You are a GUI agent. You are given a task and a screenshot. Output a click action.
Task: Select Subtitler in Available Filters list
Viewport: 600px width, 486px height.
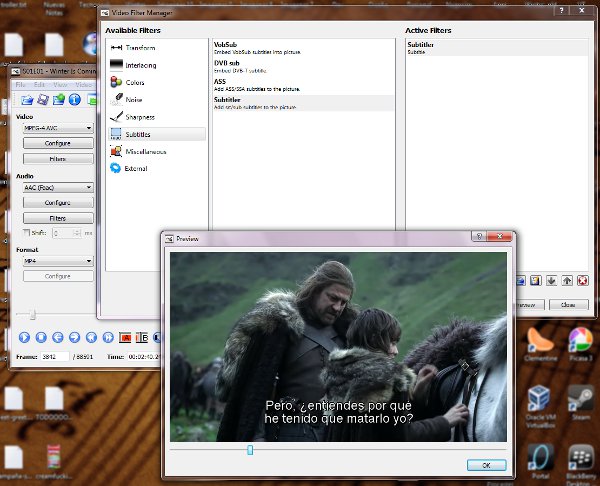[x=303, y=103]
